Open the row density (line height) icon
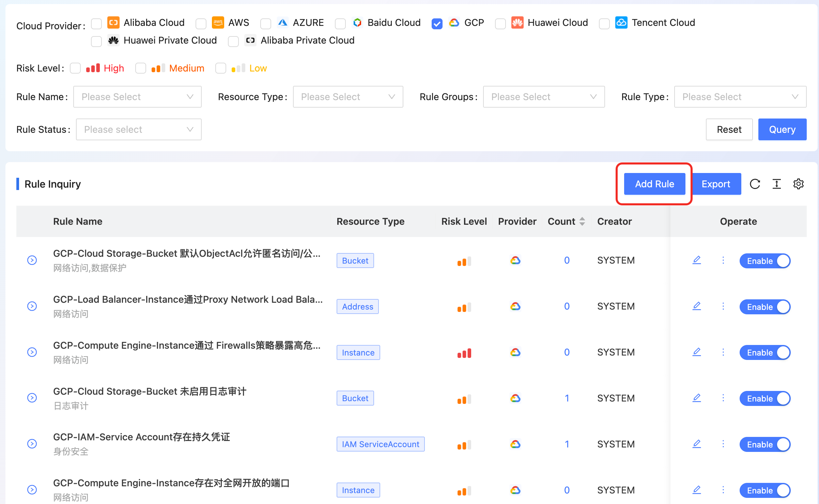Viewport: 819px width, 504px height. pos(777,184)
